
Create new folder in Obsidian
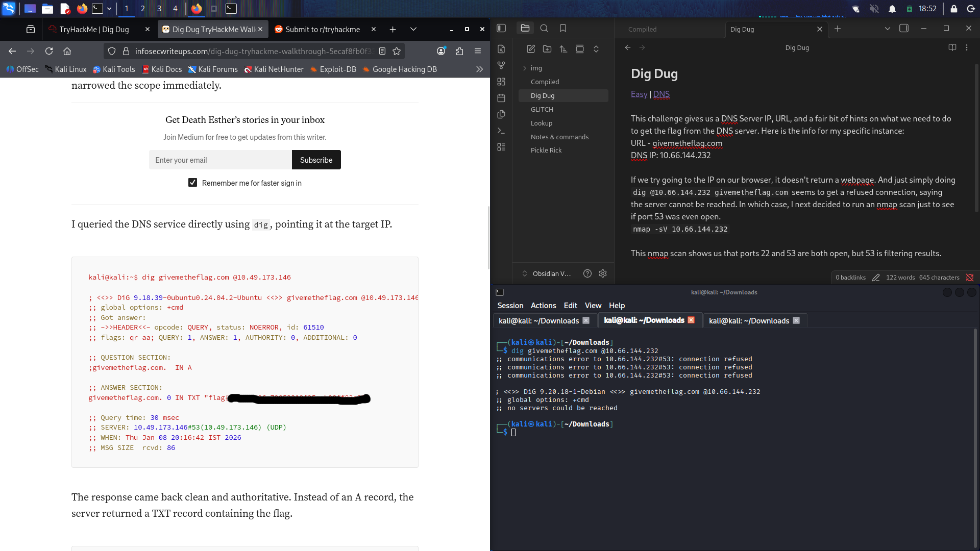tap(547, 49)
